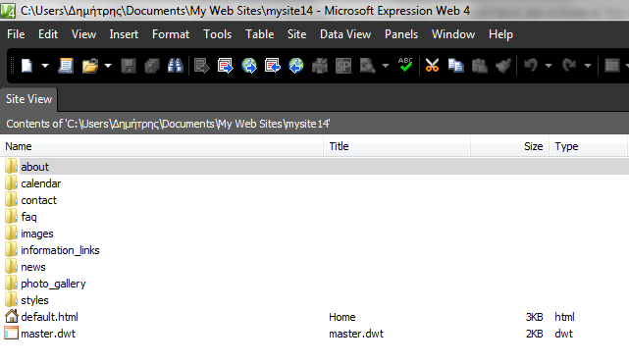Sort files by Title column header
This screenshot has height=364, width=629.
[396, 146]
